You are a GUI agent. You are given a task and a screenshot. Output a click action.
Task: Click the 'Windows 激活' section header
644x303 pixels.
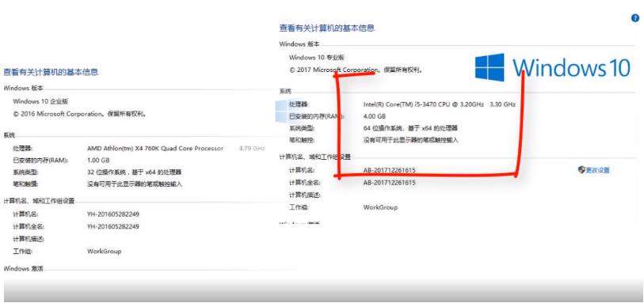click(x=24, y=269)
